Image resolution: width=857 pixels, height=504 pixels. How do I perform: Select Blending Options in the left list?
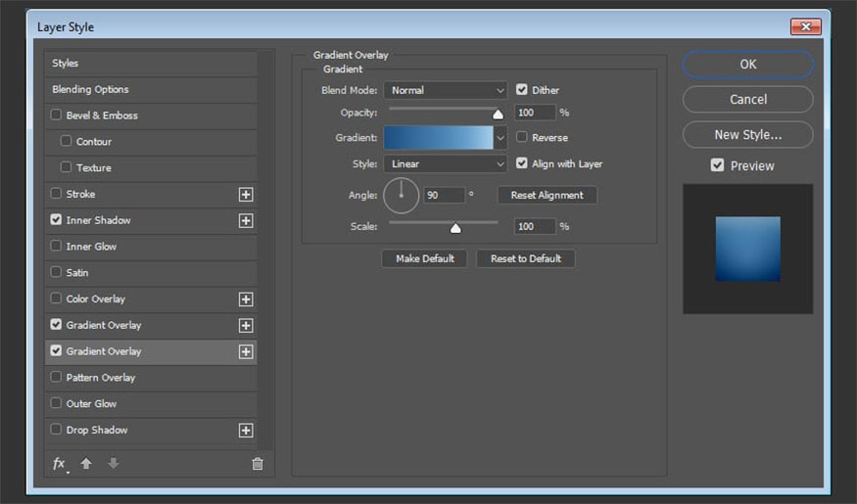pos(90,89)
